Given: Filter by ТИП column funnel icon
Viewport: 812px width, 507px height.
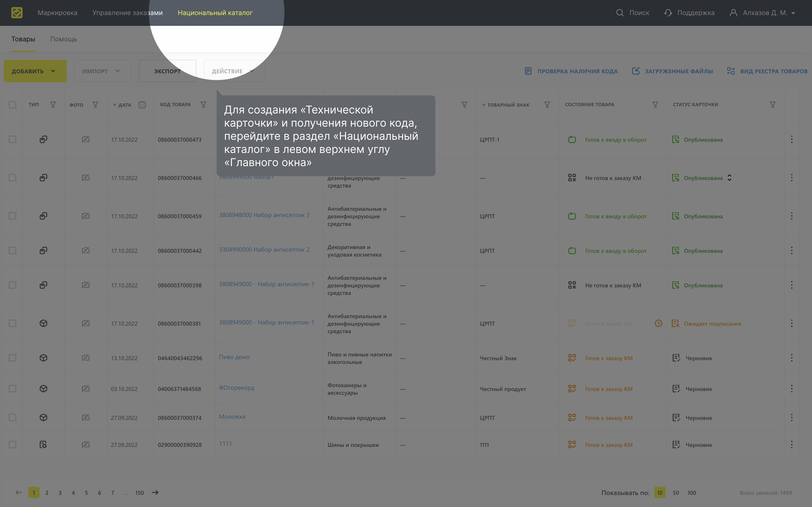Looking at the screenshot, I should 53,105.
